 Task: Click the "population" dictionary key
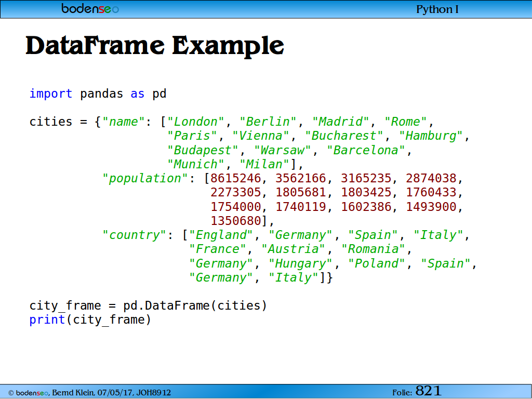tap(145, 179)
